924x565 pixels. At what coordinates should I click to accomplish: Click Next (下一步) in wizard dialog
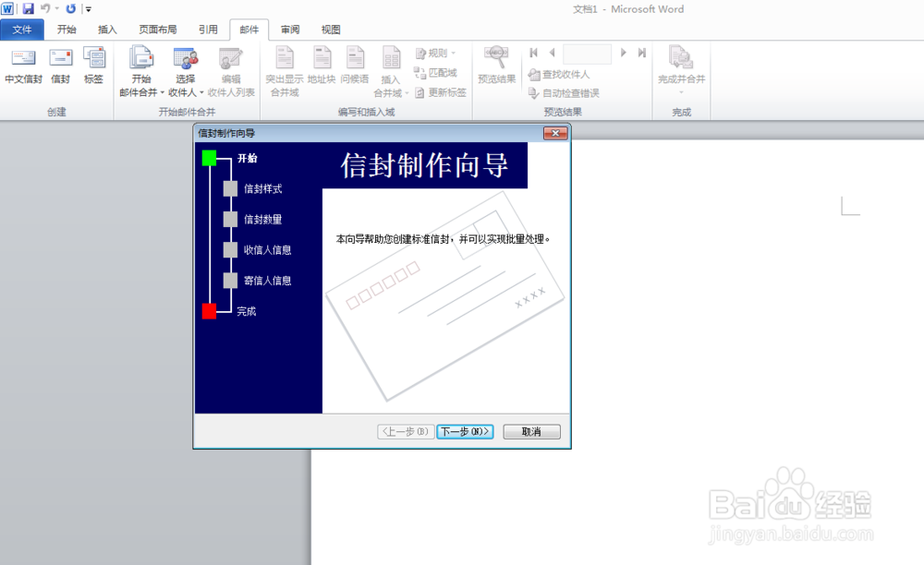click(465, 431)
